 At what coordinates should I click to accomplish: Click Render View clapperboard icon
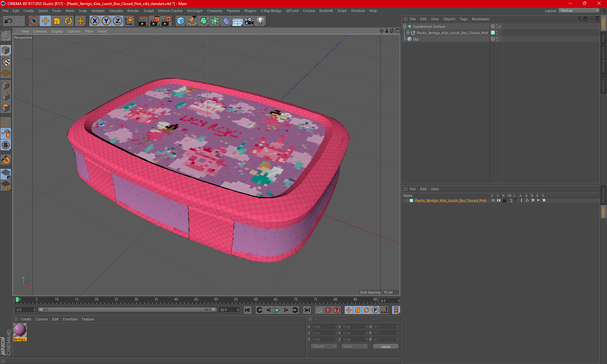pos(143,21)
